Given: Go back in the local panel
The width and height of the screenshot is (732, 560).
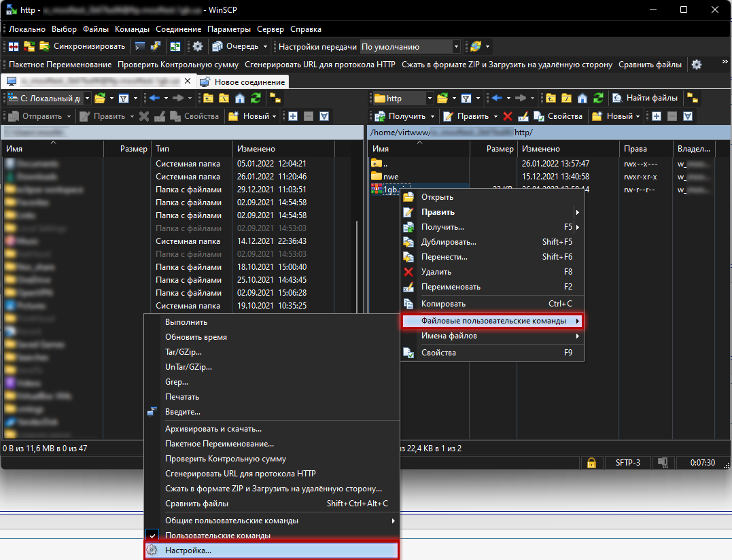Looking at the screenshot, I should [154, 99].
